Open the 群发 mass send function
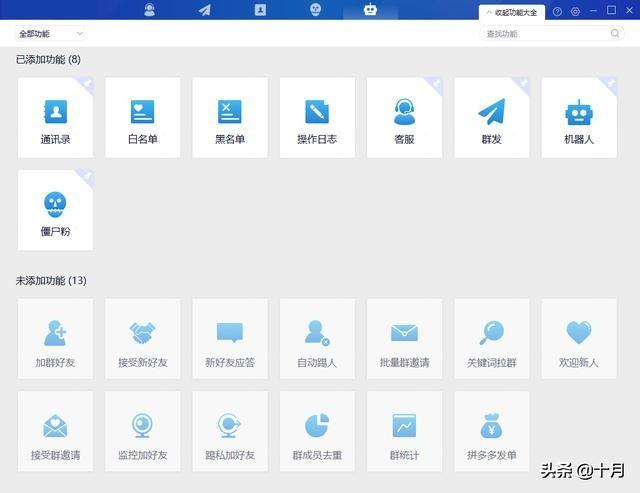The width and height of the screenshot is (640, 493). tap(492, 118)
